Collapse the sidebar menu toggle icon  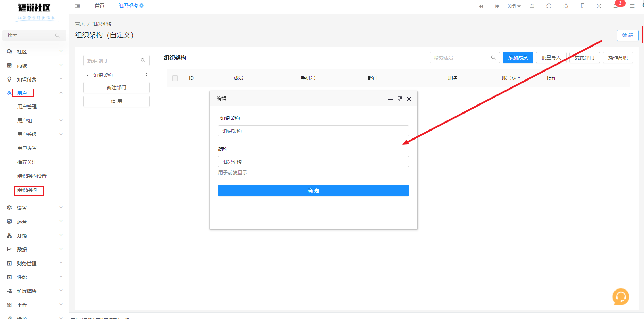tap(77, 6)
